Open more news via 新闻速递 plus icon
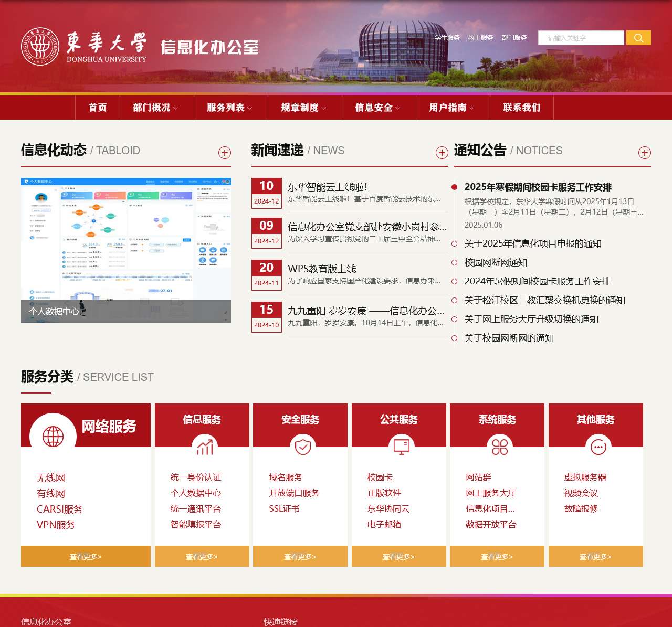 coord(442,153)
